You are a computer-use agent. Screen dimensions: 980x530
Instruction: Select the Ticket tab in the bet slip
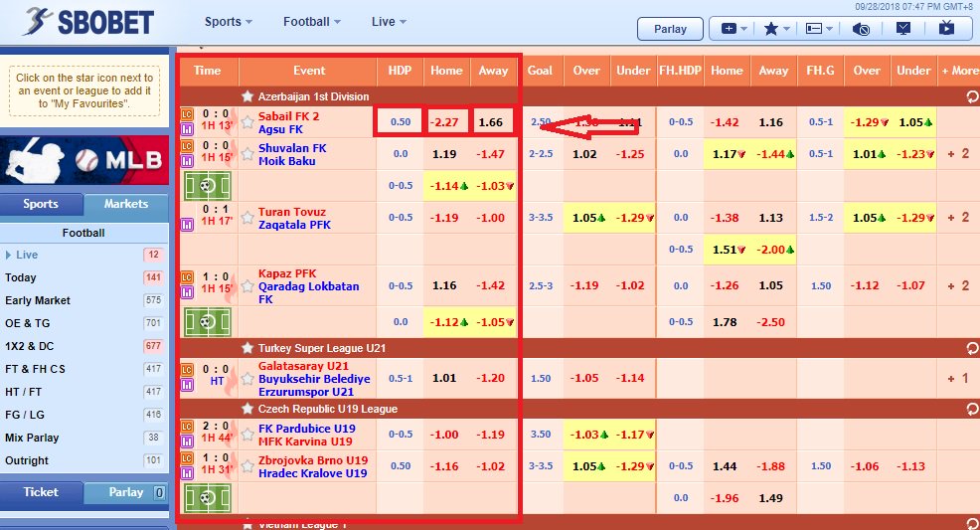(x=42, y=492)
